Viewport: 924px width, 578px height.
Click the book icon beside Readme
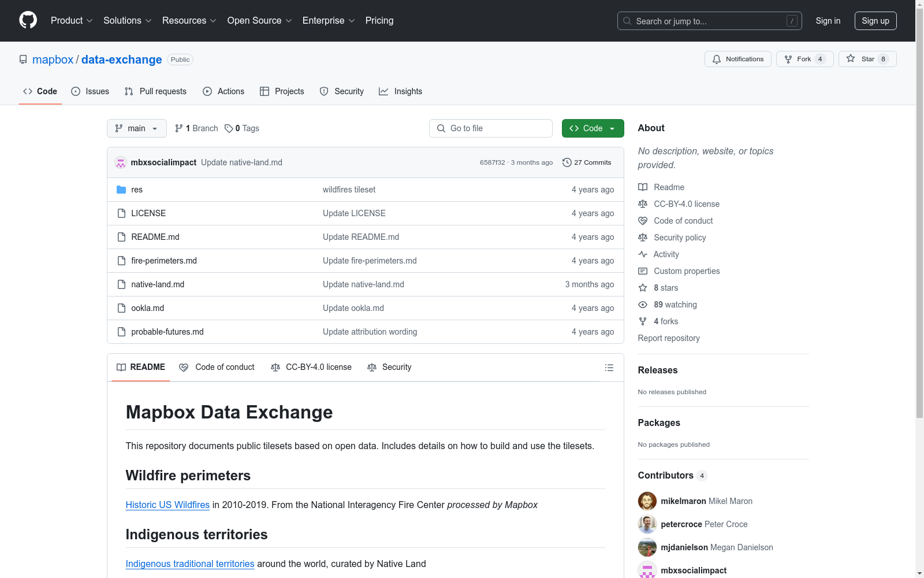point(643,187)
